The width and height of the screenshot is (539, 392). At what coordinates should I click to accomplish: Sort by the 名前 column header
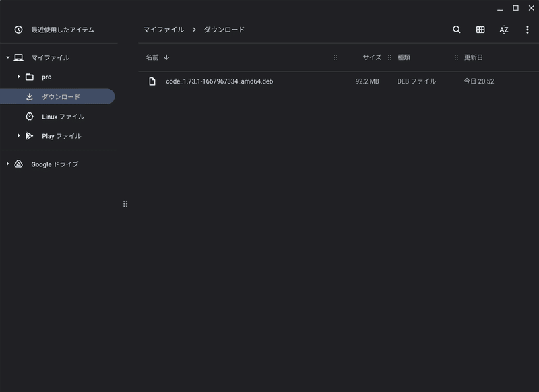coord(152,57)
